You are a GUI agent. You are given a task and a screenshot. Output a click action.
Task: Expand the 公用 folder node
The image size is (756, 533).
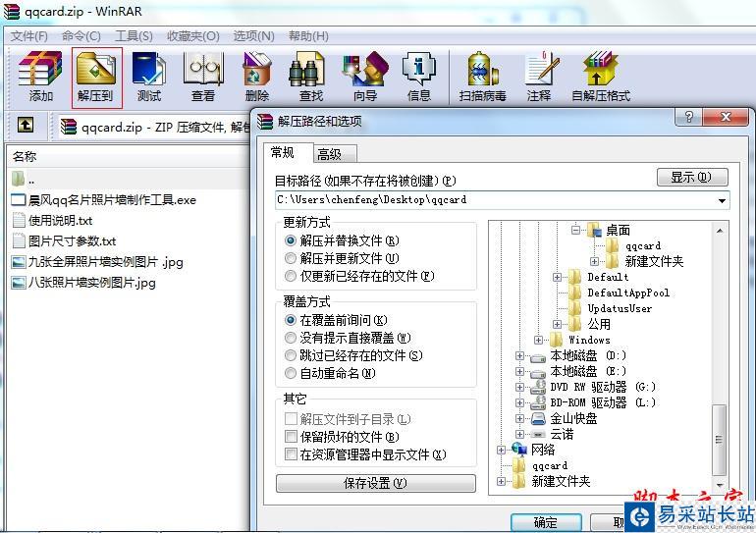point(557,324)
